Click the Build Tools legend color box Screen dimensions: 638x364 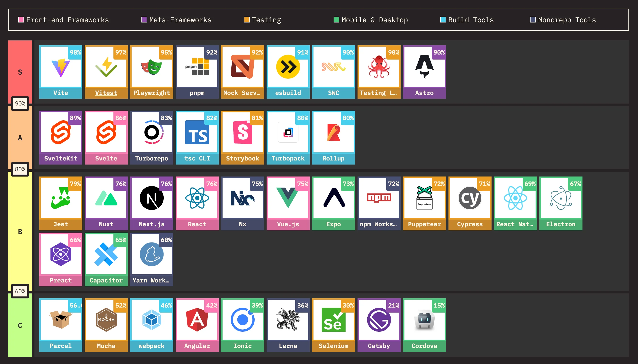[x=443, y=20]
